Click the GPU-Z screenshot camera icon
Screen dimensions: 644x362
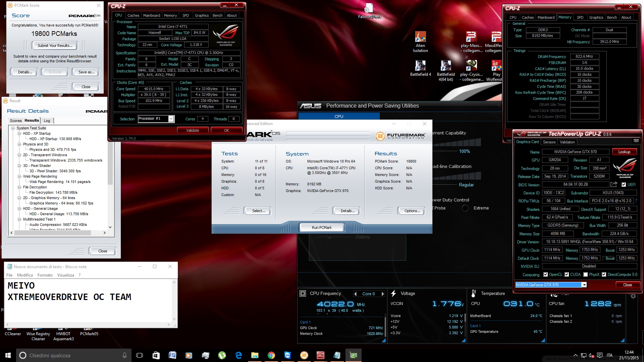(x=636, y=141)
